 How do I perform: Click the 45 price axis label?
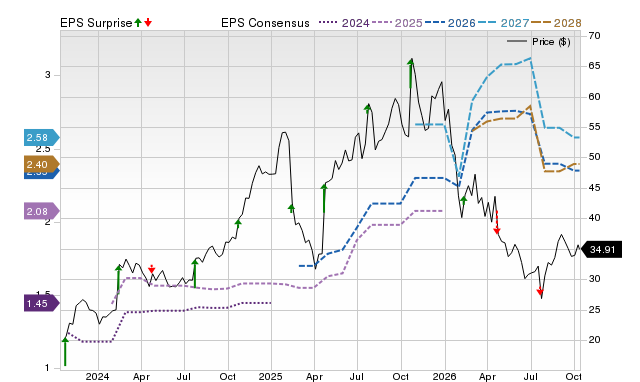click(594, 188)
